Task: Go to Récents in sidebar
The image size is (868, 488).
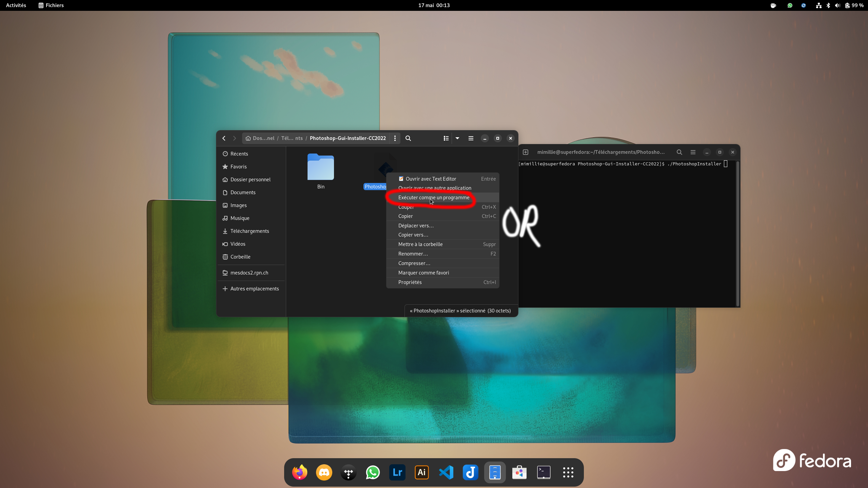Action: (251, 154)
